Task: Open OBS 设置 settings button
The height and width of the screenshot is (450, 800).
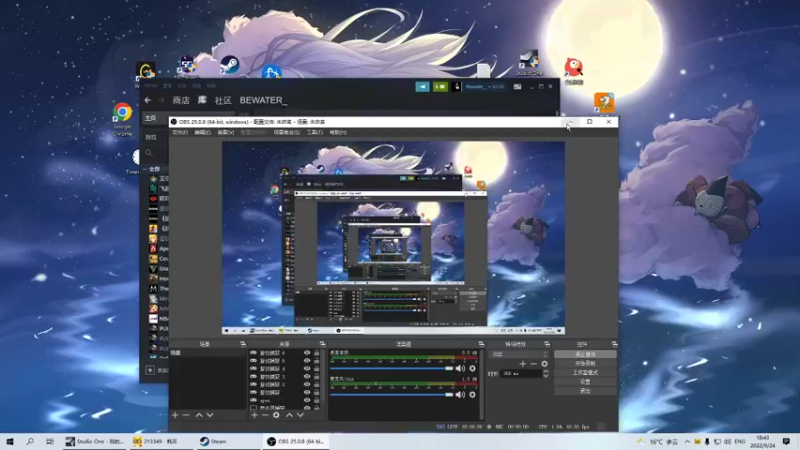Action: pyautogui.click(x=585, y=382)
